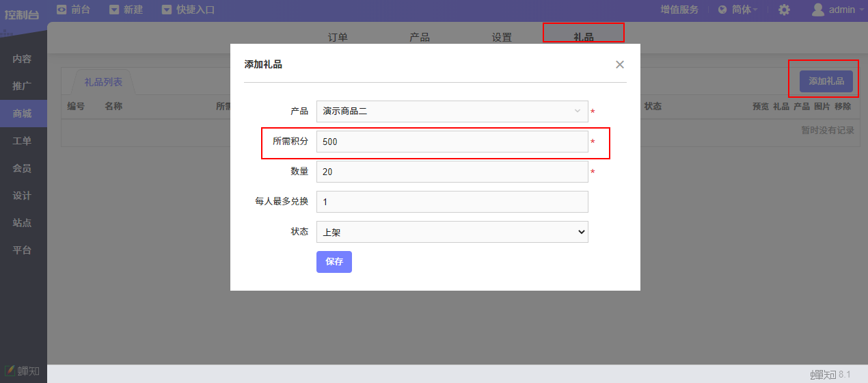The image size is (868, 383).
Task: Switch to the 礼品 tab
Action: click(583, 37)
